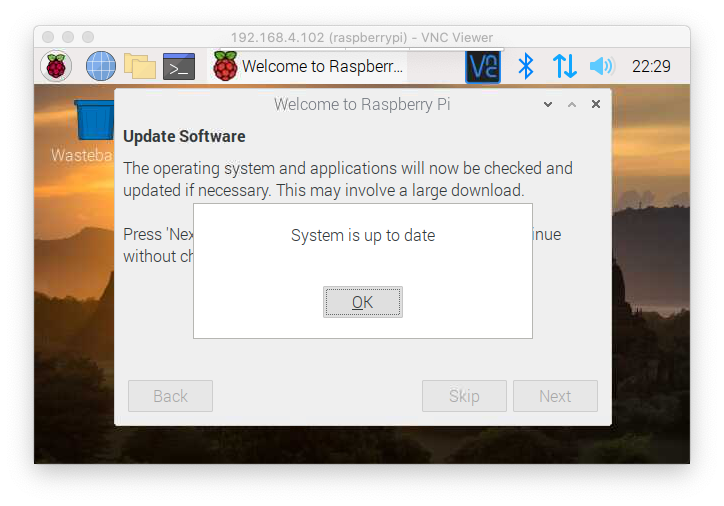724x506 pixels.
Task: Click the Skip button
Action: point(464,396)
